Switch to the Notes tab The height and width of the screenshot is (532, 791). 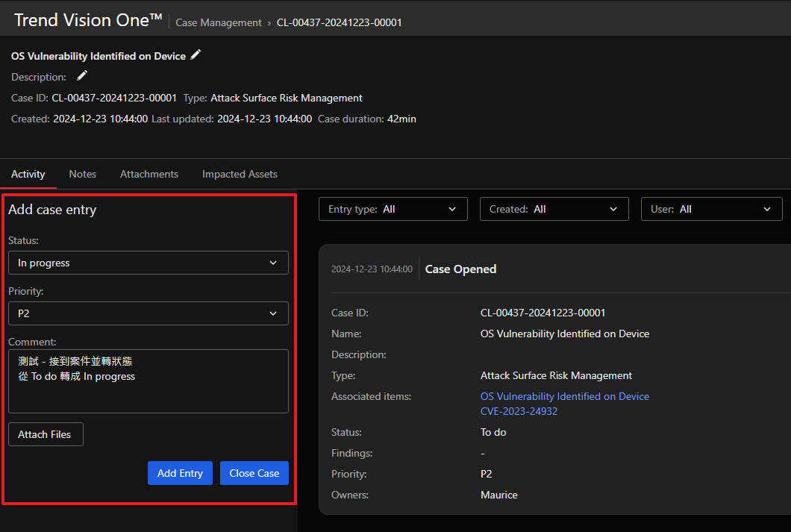[x=83, y=174]
